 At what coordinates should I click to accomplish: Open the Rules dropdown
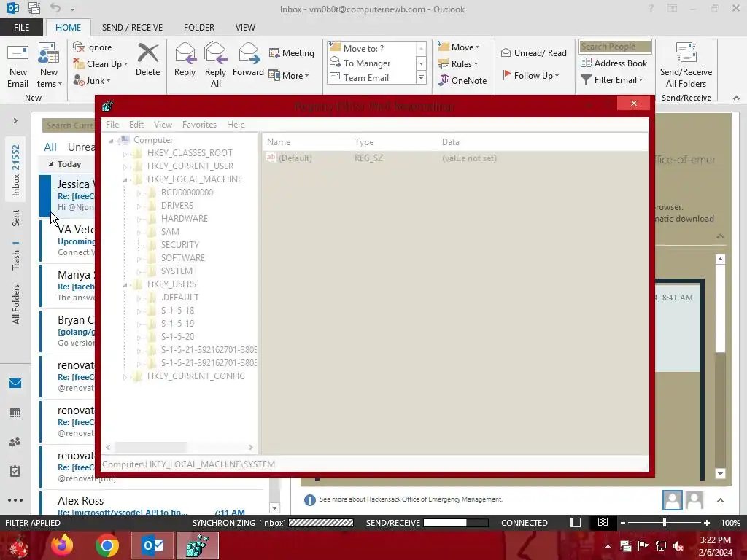[458, 63]
